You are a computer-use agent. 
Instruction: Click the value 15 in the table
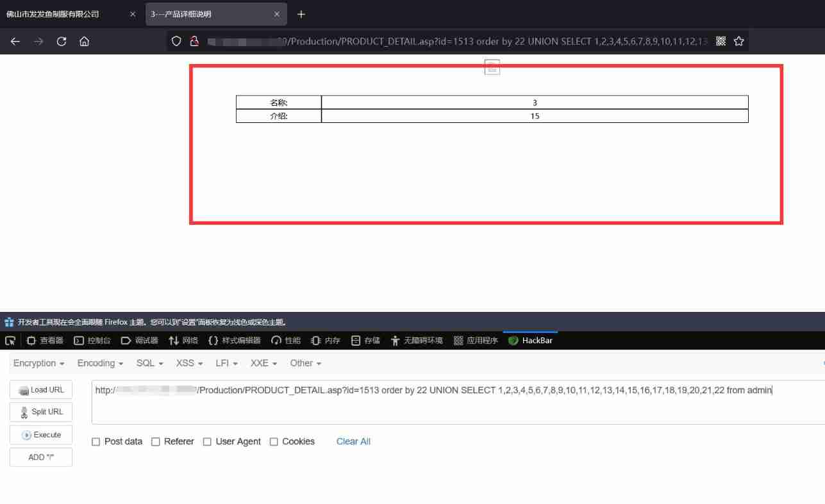[x=535, y=116]
